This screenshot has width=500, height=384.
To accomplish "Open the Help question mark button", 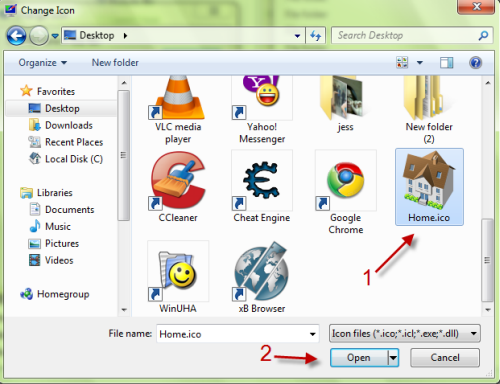I will (475, 62).
